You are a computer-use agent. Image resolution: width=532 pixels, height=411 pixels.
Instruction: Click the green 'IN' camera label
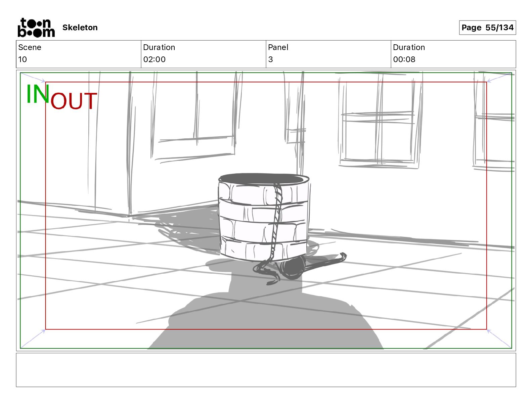(38, 94)
